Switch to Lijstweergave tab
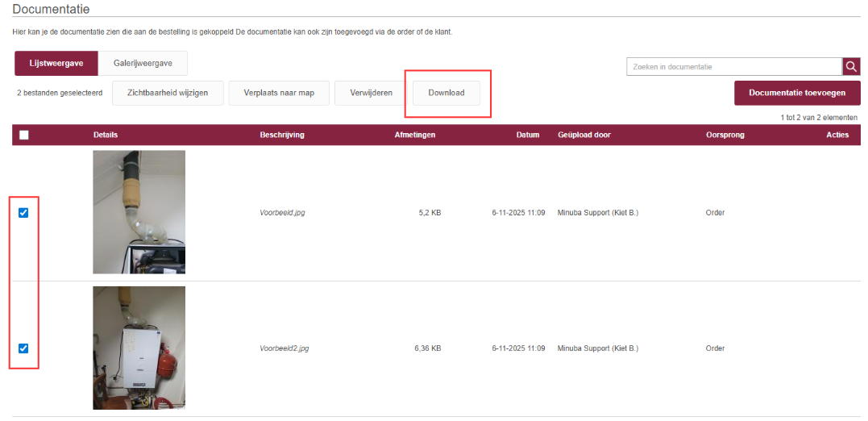The width and height of the screenshot is (868, 421). pyautogui.click(x=56, y=63)
